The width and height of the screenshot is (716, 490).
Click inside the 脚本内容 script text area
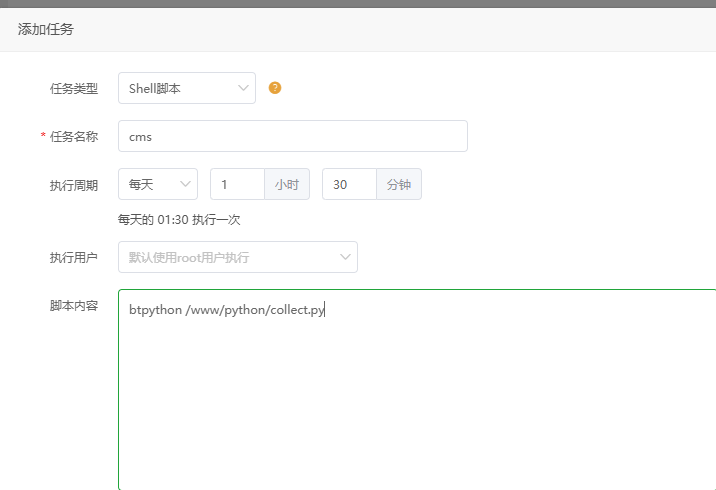tap(400, 400)
